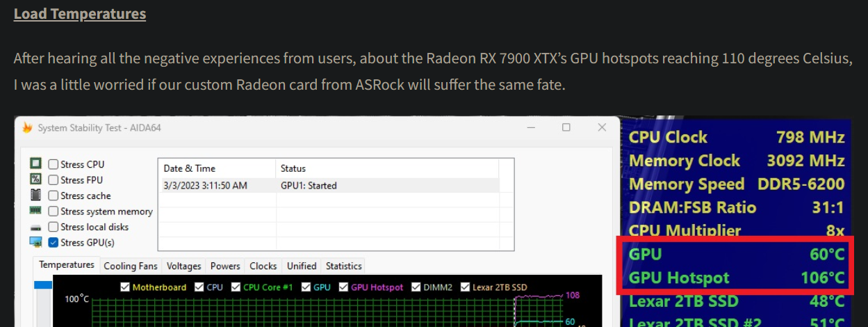Open the Voltages tab
The height and width of the screenshot is (327, 868).
point(184,266)
